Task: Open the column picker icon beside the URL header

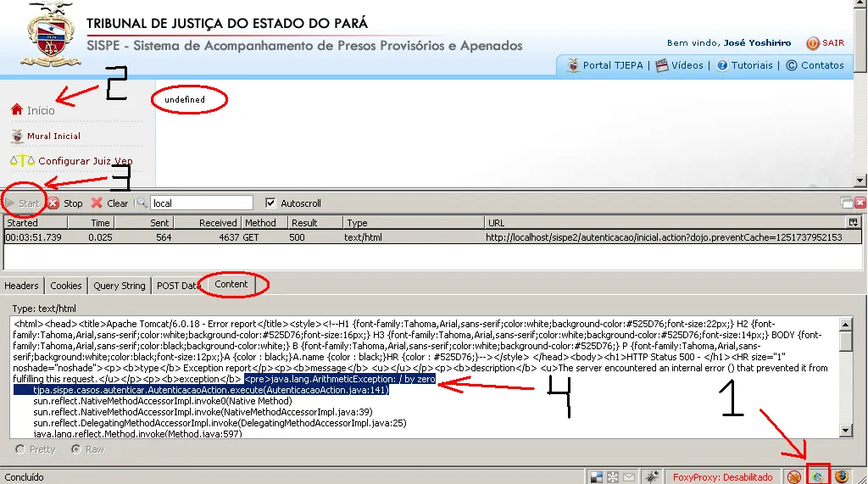Action: tap(853, 223)
